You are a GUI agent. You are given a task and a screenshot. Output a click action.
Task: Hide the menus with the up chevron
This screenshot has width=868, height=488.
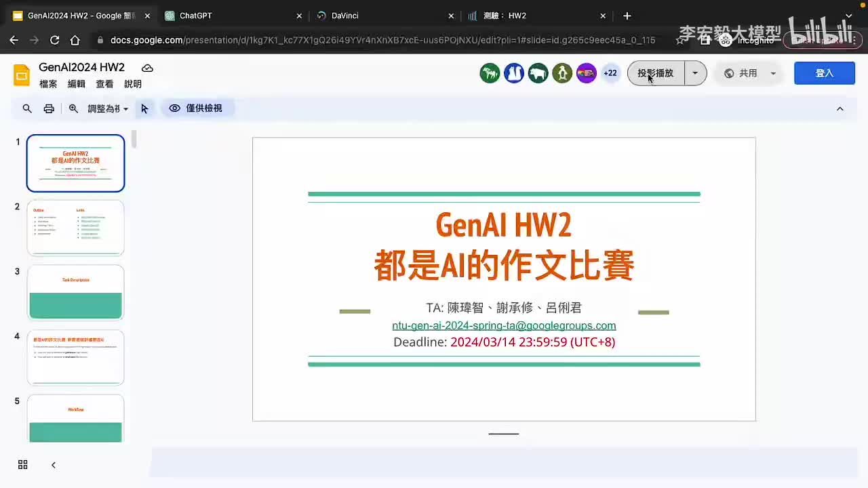[840, 108]
